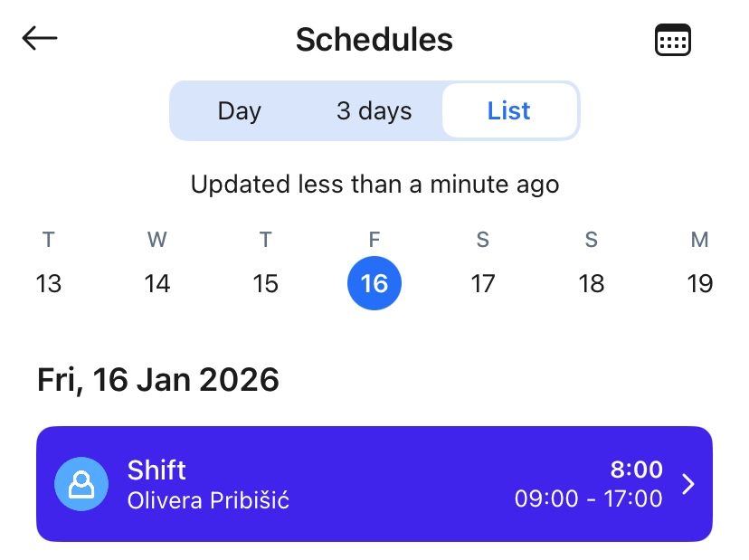Image resolution: width=749 pixels, height=560 pixels.
Task: Open the shift entry for Olivera Pribišić
Action: tap(374, 484)
